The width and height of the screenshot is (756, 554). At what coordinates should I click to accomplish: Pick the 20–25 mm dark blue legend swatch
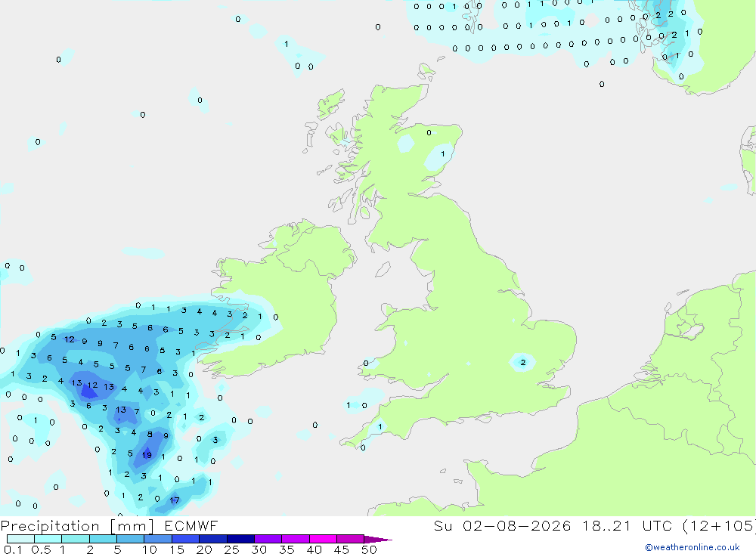coord(213,539)
